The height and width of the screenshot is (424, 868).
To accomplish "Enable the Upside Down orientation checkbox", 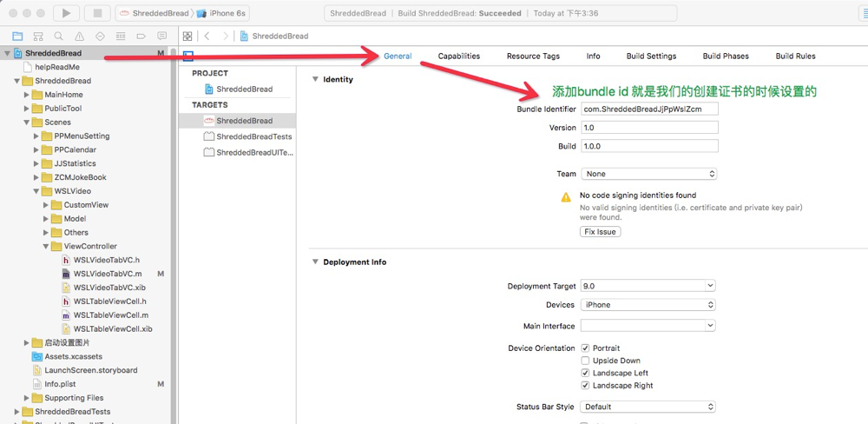I will (585, 361).
